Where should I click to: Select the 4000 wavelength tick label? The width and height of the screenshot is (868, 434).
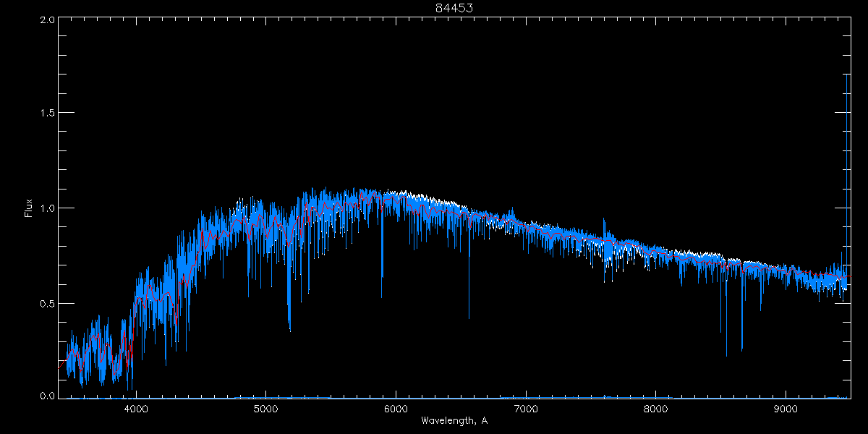(136, 408)
